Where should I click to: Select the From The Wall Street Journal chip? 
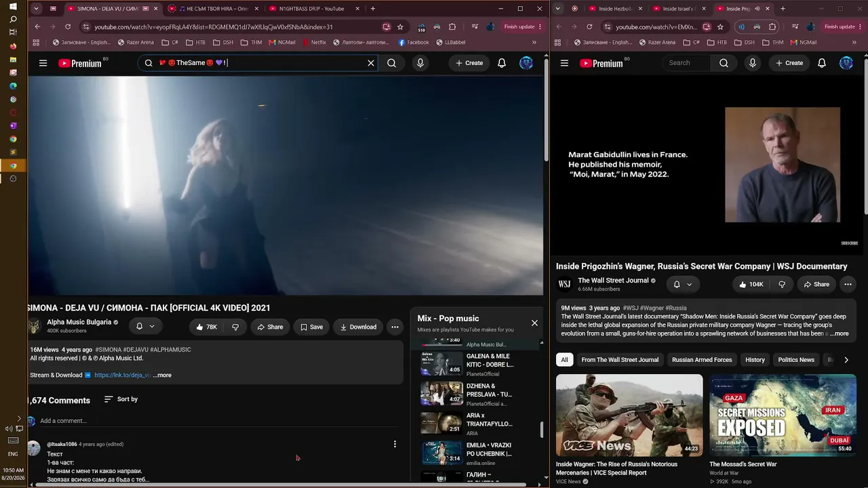pyautogui.click(x=620, y=360)
